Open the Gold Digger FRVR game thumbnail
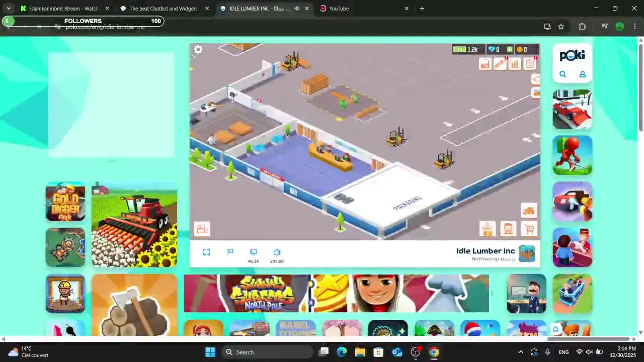The width and height of the screenshot is (644, 362). coord(65,202)
